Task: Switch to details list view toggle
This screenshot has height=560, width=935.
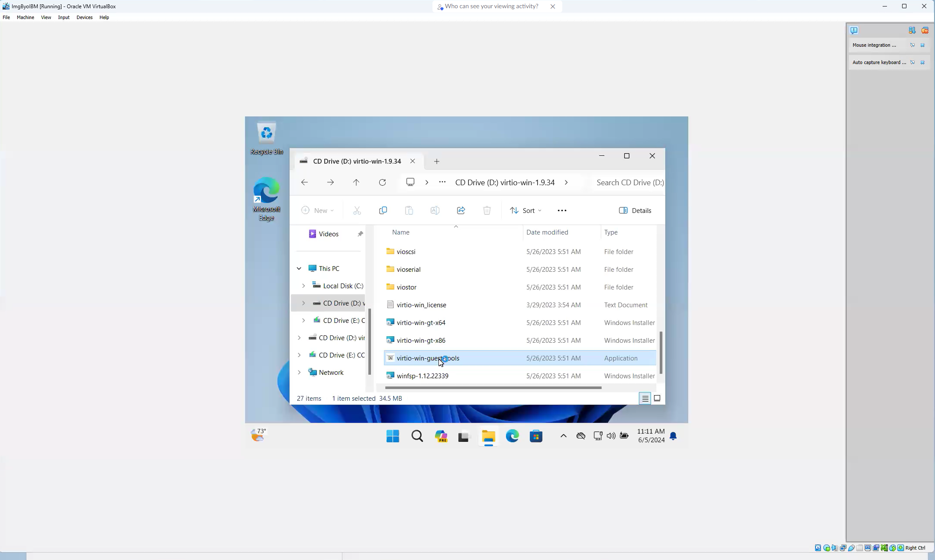Action: pyautogui.click(x=645, y=399)
